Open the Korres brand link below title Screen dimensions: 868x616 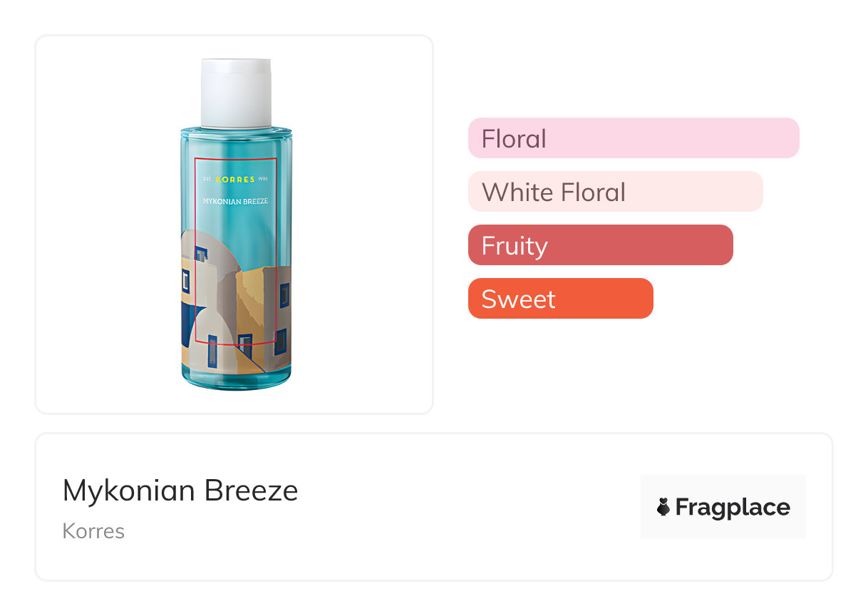(x=93, y=531)
